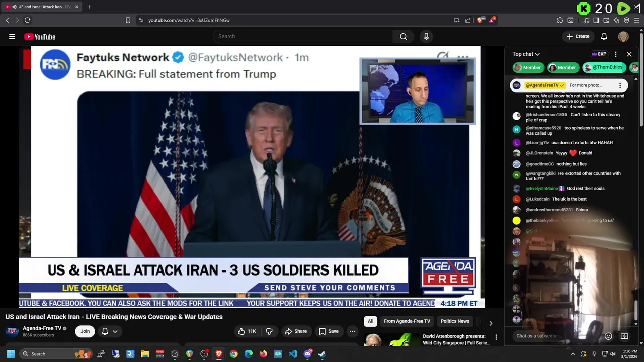Select the All filter chip
Screen dimensions: 644x362
[x=370, y=321]
